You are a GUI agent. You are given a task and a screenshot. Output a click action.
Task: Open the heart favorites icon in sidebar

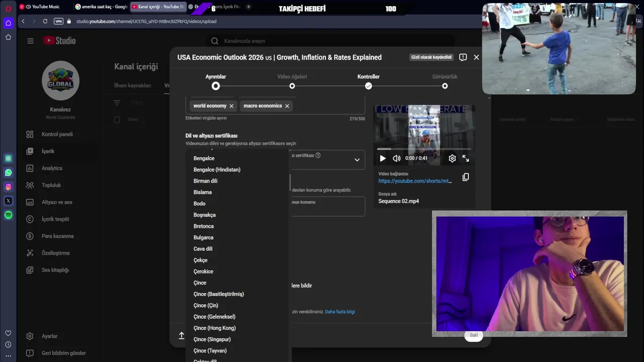8,333
